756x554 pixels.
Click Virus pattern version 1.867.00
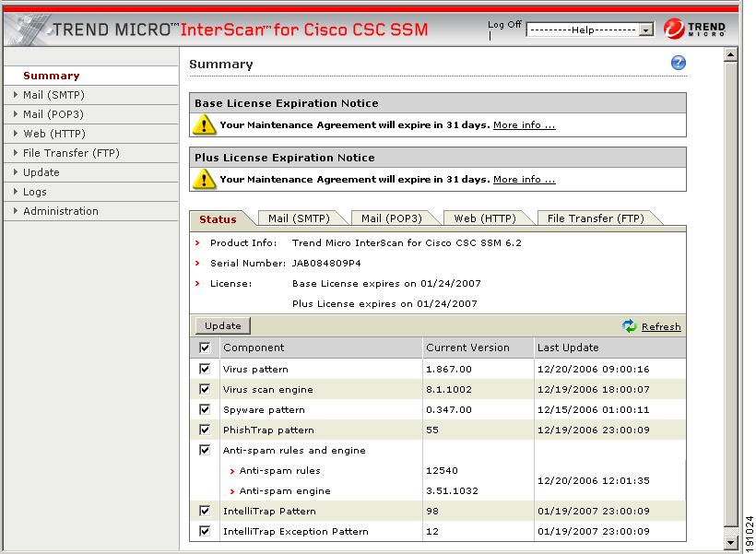point(449,370)
